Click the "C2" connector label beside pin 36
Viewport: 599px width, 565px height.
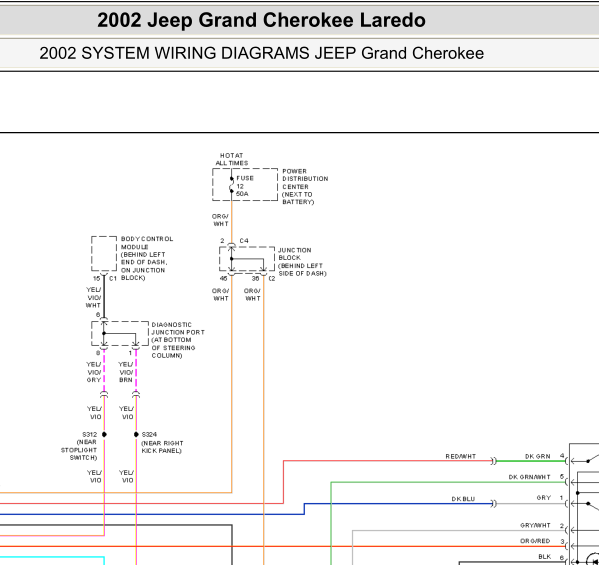point(272,278)
